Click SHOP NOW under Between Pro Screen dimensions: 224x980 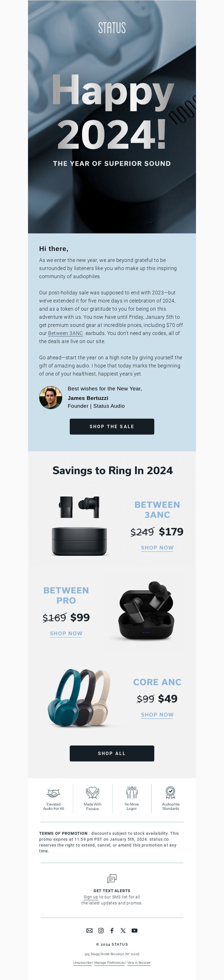pyautogui.click(x=66, y=634)
